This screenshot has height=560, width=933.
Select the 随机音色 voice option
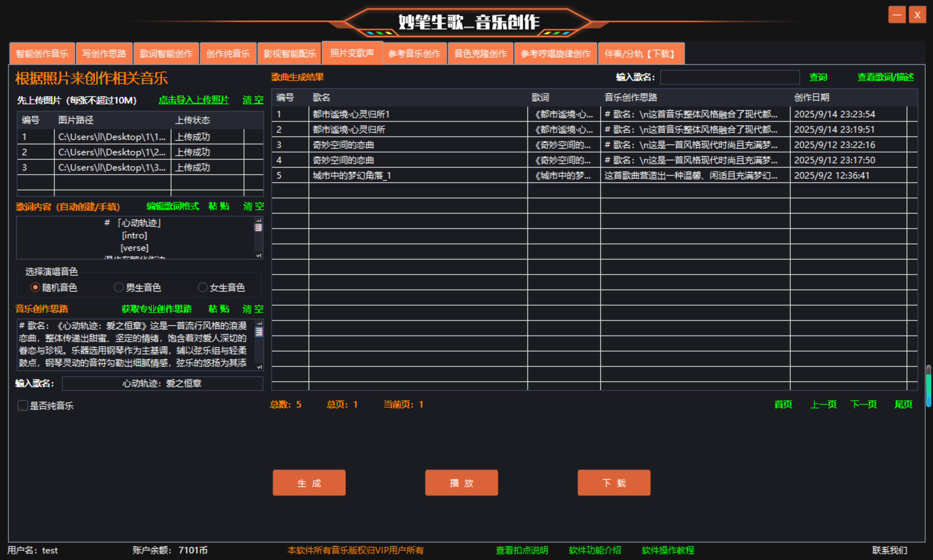coord(35,287)
